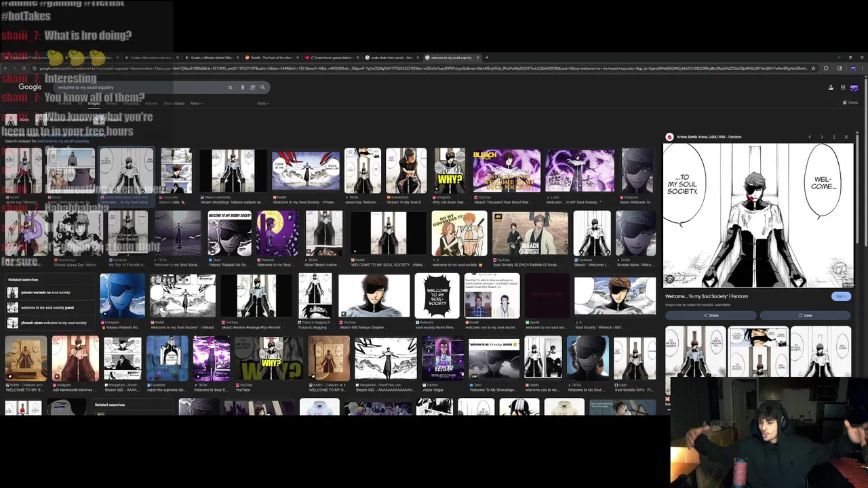Image resolution: width=868 pixels, height=488 pixels.
Task: Open the Reddit browser tab
Action: coord(271,58)
